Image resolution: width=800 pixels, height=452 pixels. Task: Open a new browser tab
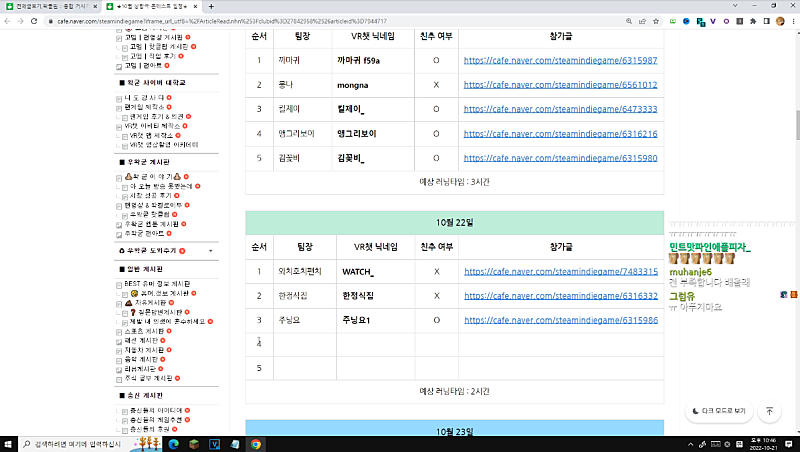[x=211, y=6]
